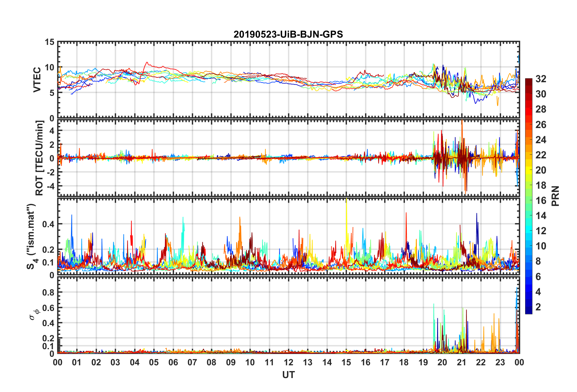Click the S4 ("ism.mat") y-axis label
This screenshot has width=577, height=392.
click(31, 237)
